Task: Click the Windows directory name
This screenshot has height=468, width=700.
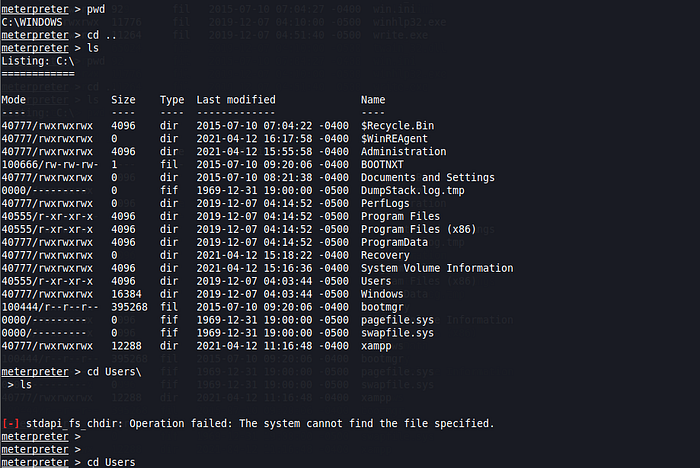Action: pyautogui.click(x=382, y=294)
